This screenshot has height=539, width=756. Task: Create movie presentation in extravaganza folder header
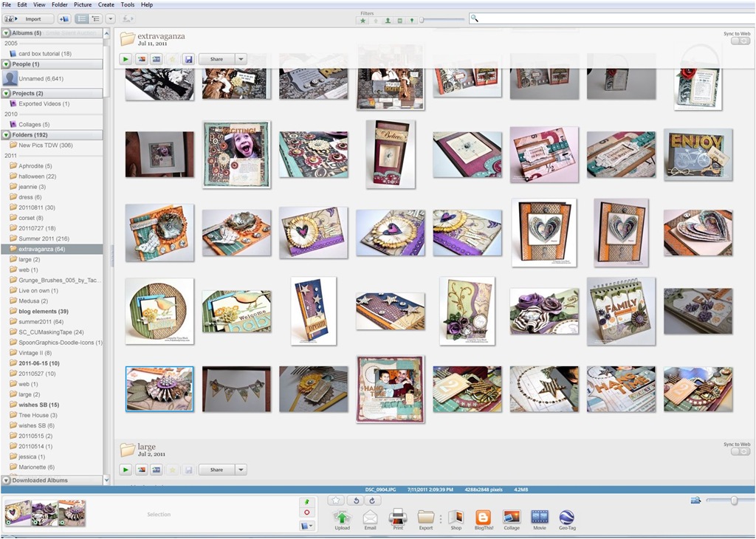tap(157, 59)
